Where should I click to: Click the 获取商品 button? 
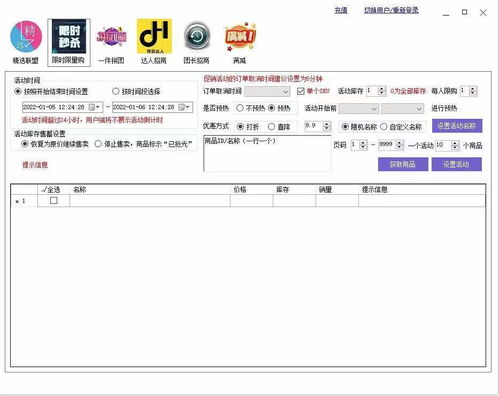pos(403,164)
